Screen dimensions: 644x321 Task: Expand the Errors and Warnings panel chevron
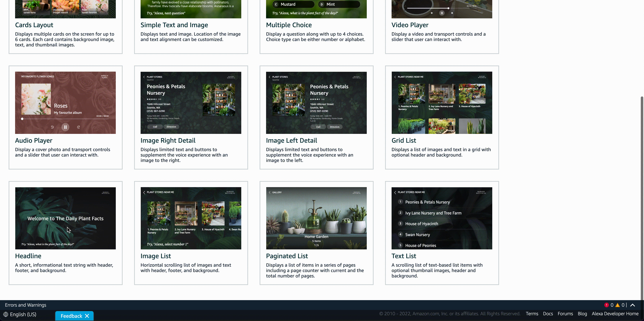point(632,305)
